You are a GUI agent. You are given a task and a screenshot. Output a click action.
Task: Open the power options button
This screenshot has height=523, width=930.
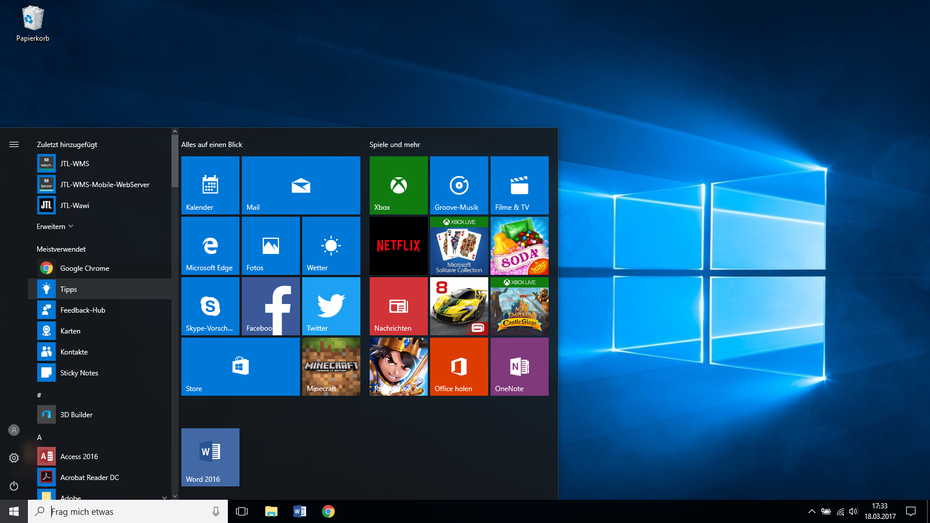coord(14,486)
